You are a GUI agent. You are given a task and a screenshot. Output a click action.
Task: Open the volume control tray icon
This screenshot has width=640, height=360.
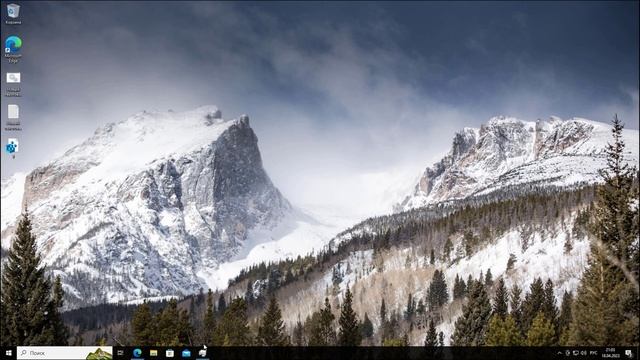[x=584, y=353]
